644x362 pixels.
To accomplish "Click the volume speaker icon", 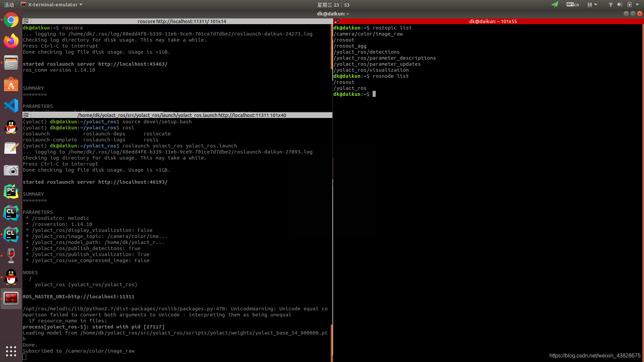I will [620, 5].
